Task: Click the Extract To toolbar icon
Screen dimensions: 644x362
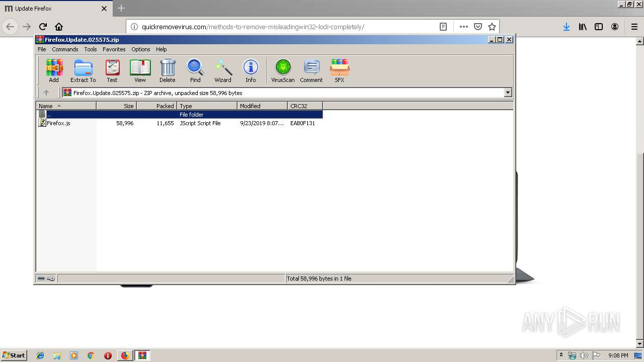Action: click(83, 70)
